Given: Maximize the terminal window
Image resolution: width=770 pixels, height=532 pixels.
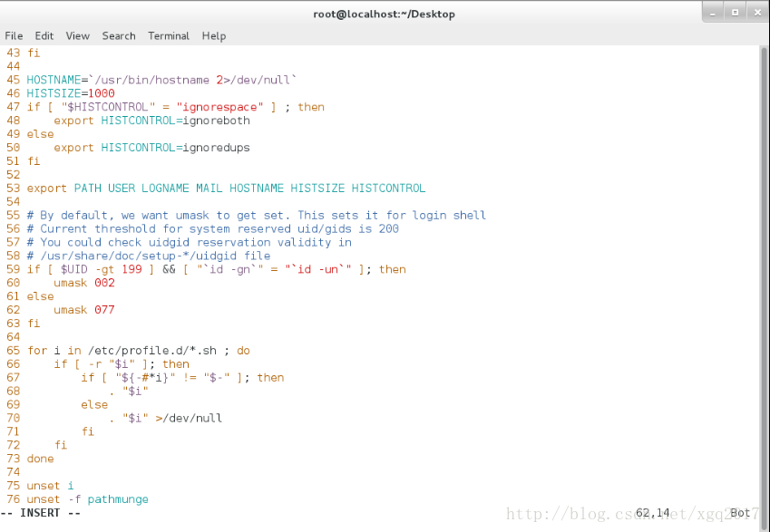Looking at the screenshot, I should point(736,13).
